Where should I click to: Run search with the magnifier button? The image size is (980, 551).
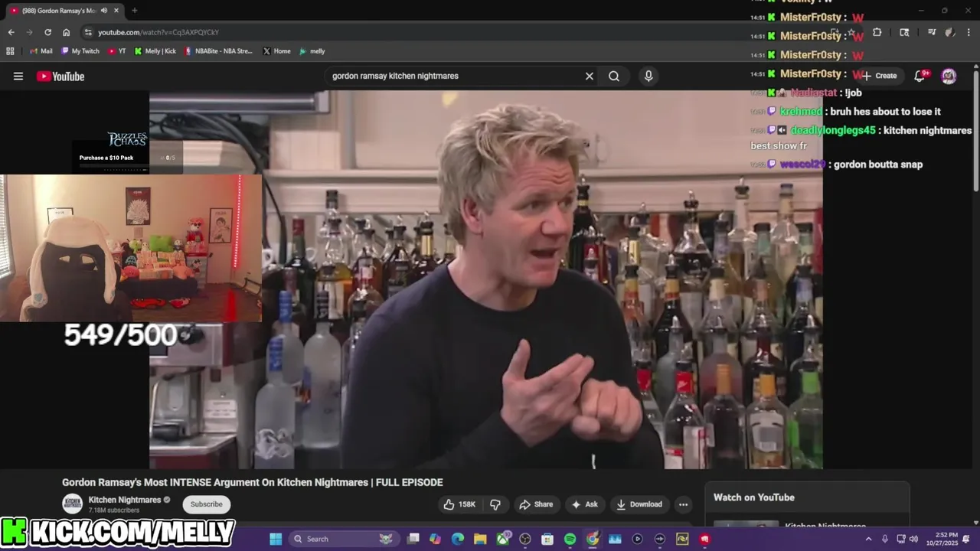tap(614, 76)
